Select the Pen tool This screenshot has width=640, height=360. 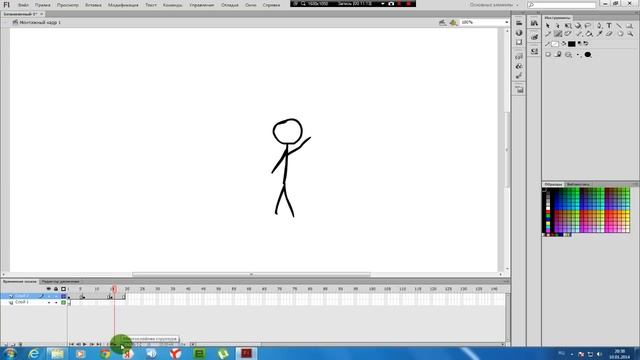pyautogui.click(x=599, y=26)
